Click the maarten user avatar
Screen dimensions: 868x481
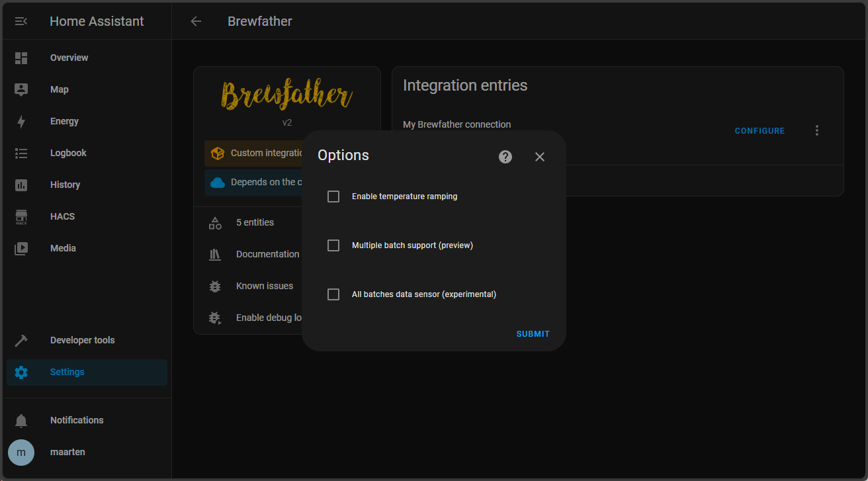[x=21, y=452]
